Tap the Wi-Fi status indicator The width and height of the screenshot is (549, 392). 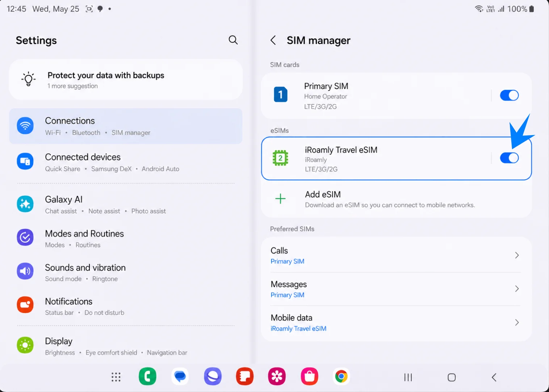click(x=479, y=9)
